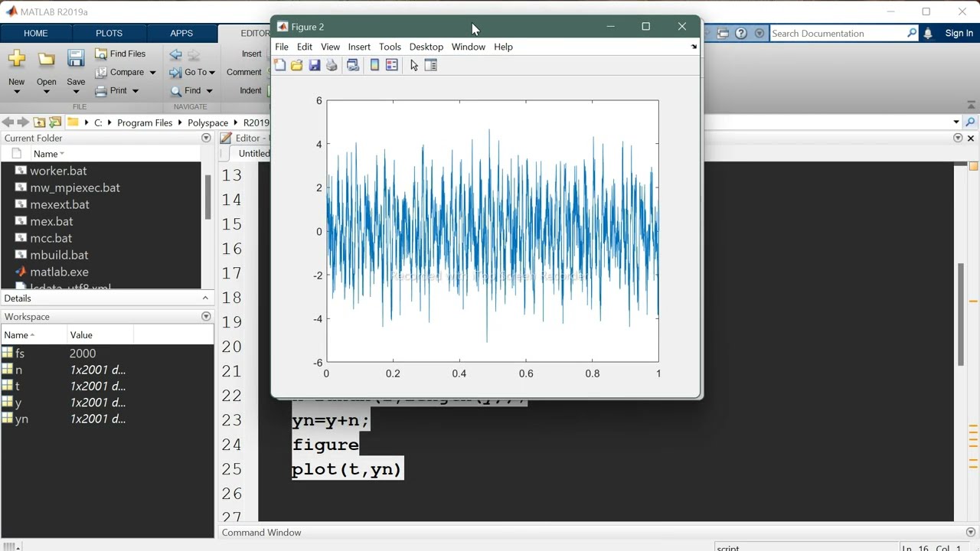Click Dock Figure arrow in Figure 2 menubar
Image resolution: width=980 pixels, height=551 pixels.
tap(694, 47)
